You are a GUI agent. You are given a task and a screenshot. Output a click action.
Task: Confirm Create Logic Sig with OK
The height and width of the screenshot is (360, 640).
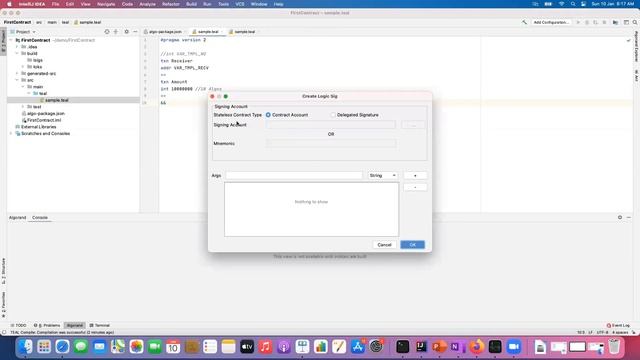tap(412, 245)
